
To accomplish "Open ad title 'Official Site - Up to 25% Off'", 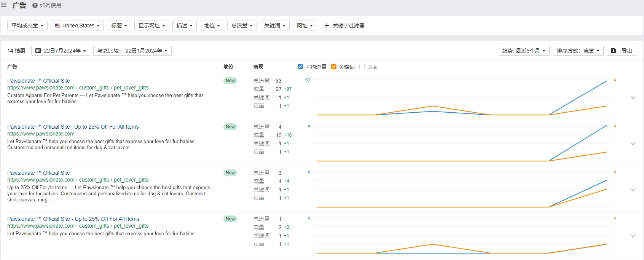I will click(x=73, y=219).
